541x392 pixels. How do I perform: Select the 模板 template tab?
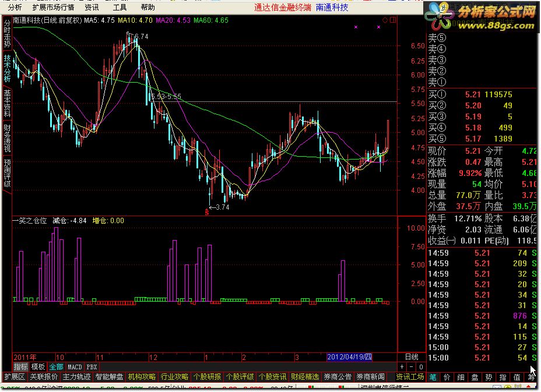pyautogui.click(x=38, y=367)
